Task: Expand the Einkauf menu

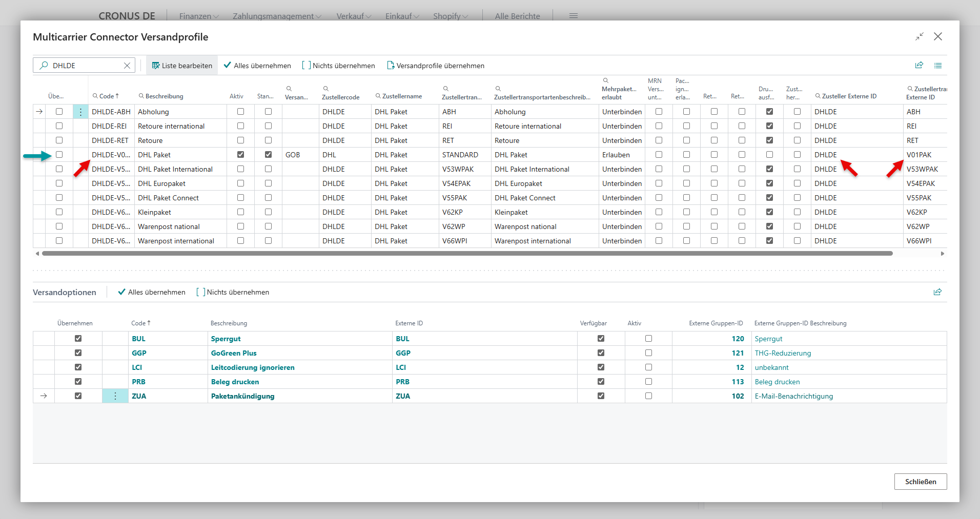Action: (402, 16)
